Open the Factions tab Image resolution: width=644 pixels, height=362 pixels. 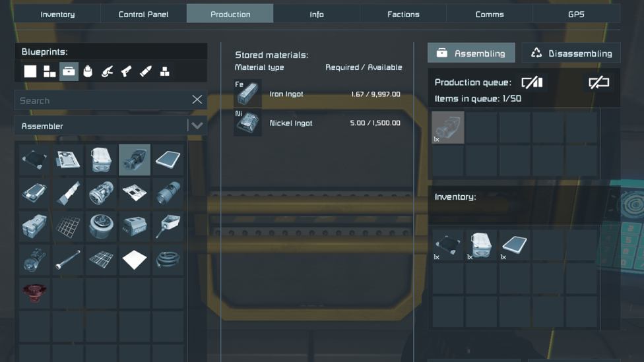coord(403,14)
